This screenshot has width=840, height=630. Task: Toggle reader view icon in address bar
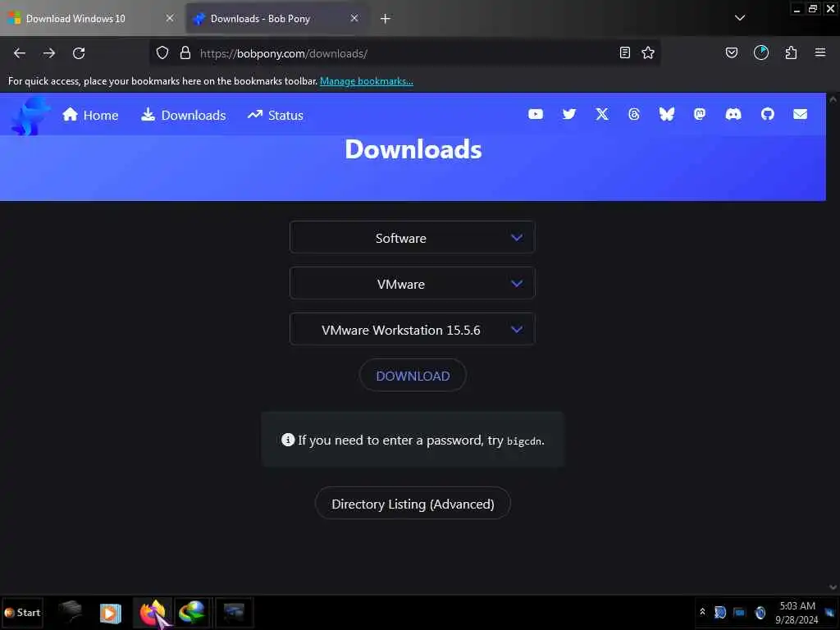(624, 53)
